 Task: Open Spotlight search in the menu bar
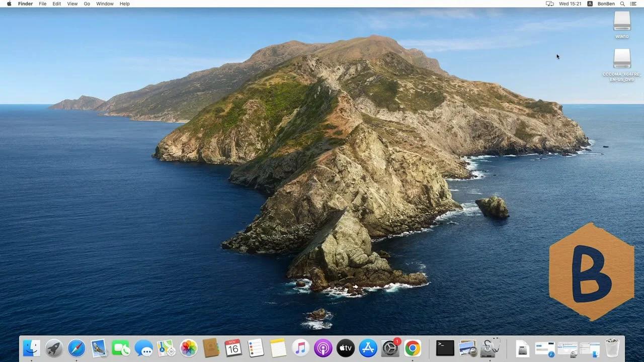tap(622, 4)
